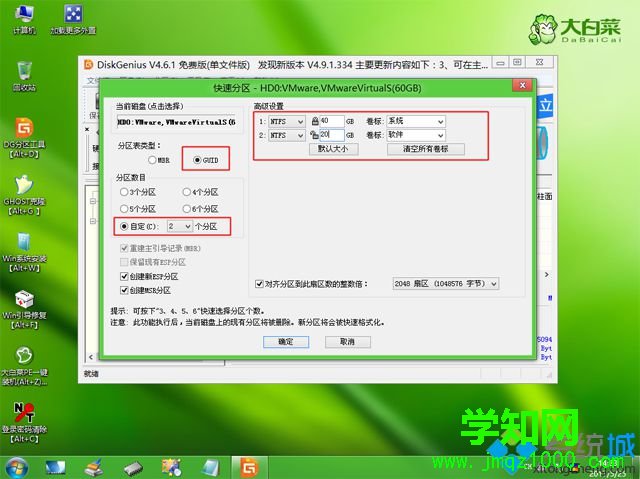Open partition 2 file system dropdown
This screenshot has width=640, height=479.
(x=287, y=135)
